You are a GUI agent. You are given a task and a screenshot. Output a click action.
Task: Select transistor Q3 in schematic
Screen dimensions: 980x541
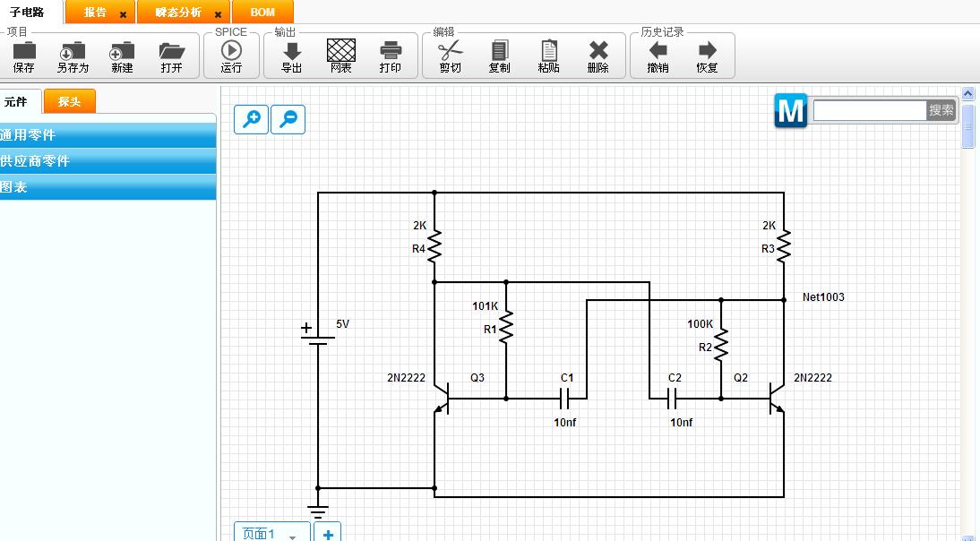click(442, 399)
